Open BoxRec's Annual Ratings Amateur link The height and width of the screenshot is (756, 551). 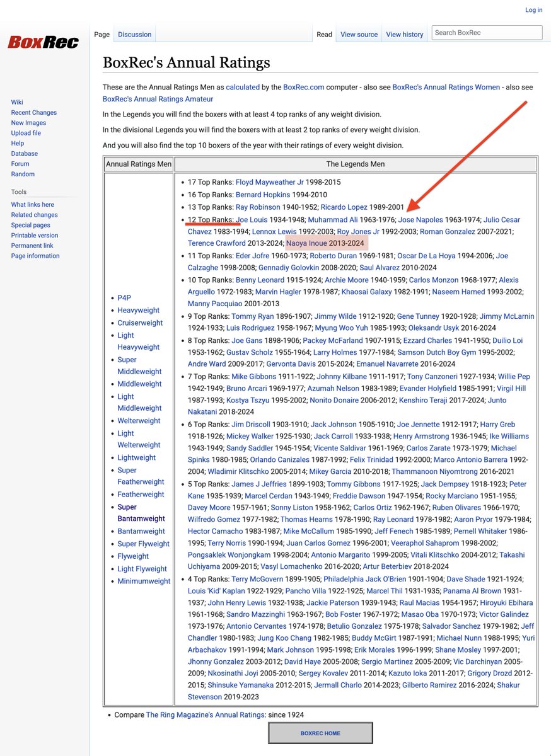[x=158, y=99]
